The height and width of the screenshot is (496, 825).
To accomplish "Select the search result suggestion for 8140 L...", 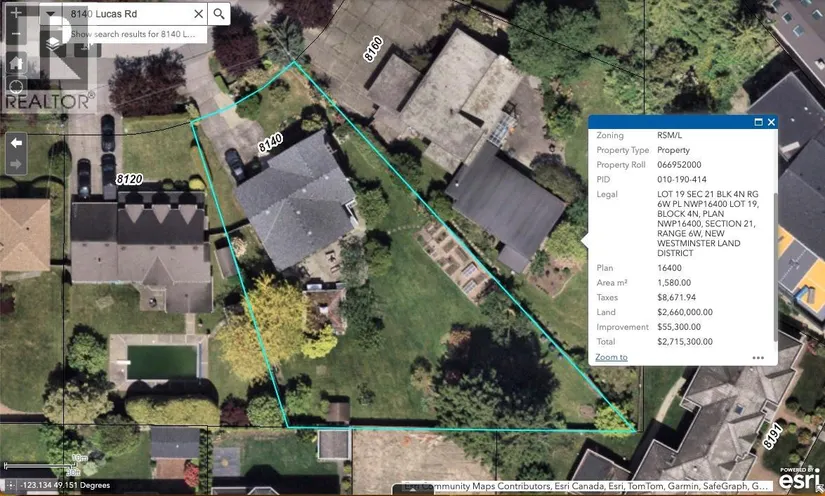I will [138, 34].
